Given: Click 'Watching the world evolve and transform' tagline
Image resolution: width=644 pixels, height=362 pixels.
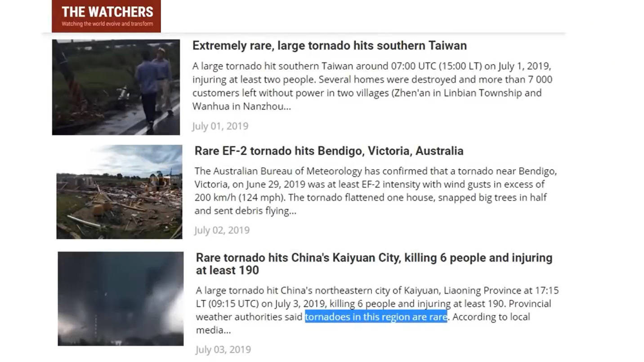Looking at the screenshot, I should 107,24.
